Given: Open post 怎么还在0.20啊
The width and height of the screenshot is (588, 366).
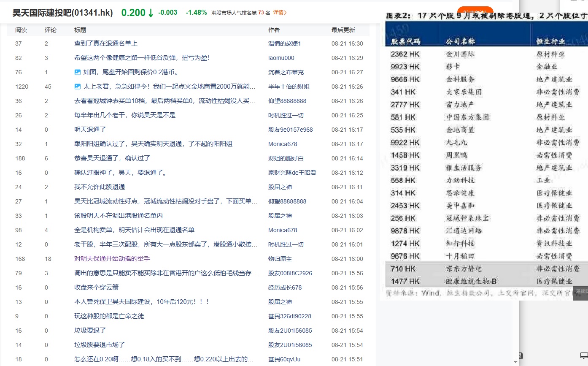Looking at the screenshot, I should pyautogui.click(x=164, y=359).
